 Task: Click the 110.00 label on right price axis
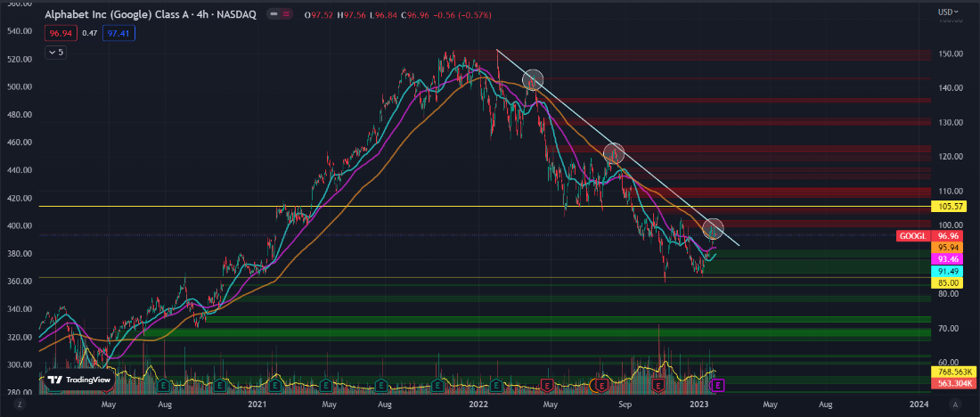pyautogui.click(x=951, y=191)
